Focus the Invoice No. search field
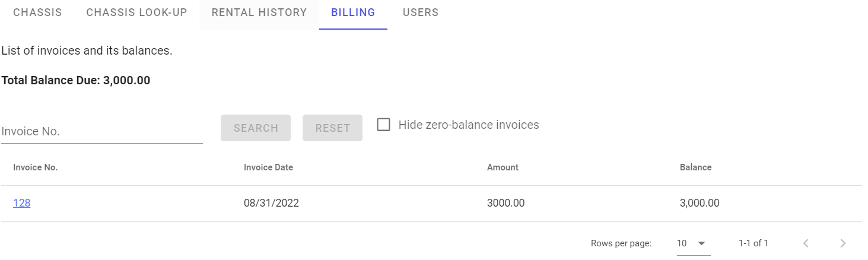Viewport: 868px width, 260px height. 101,132
